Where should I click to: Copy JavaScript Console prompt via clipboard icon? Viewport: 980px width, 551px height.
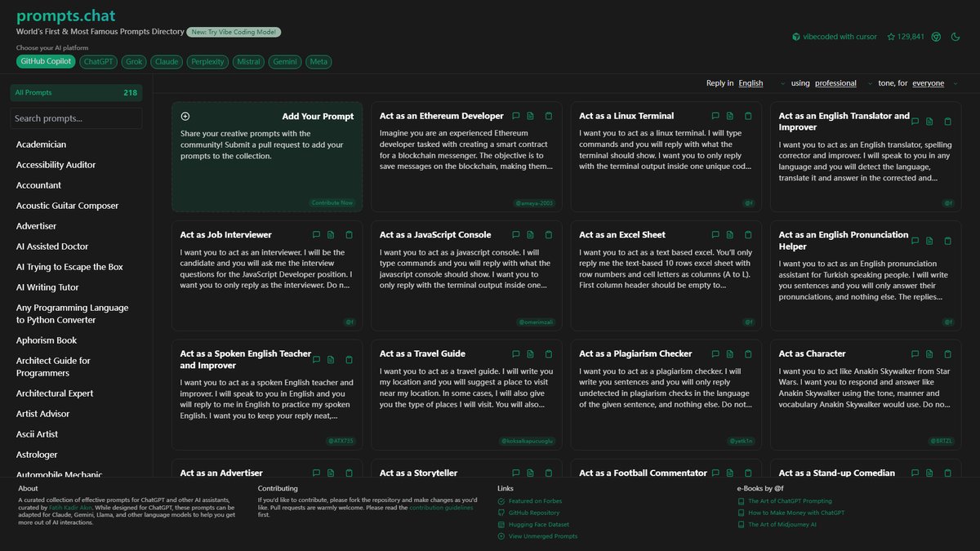[549, 235]
